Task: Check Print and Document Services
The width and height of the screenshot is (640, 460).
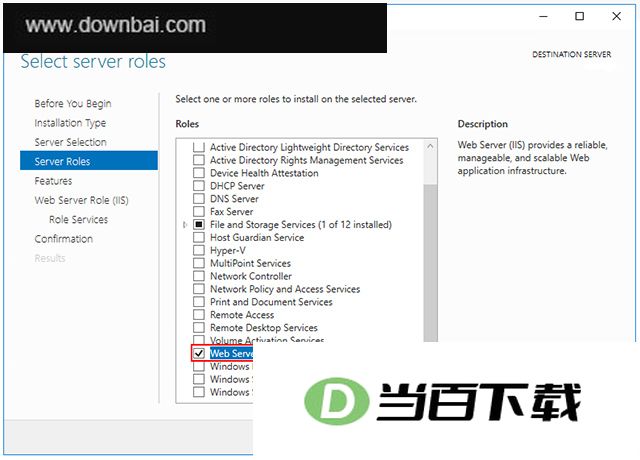Action: click(199, 302)
